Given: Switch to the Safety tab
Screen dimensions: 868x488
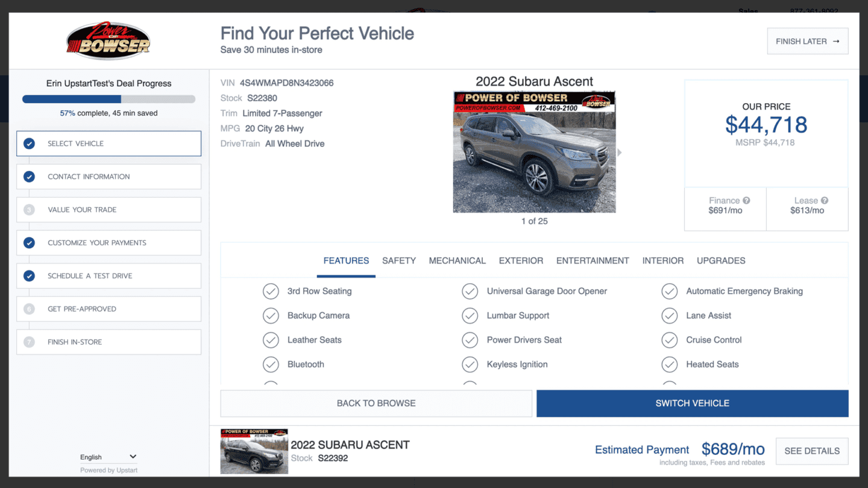Looking at the screenshot, I should tap(399, 260).
